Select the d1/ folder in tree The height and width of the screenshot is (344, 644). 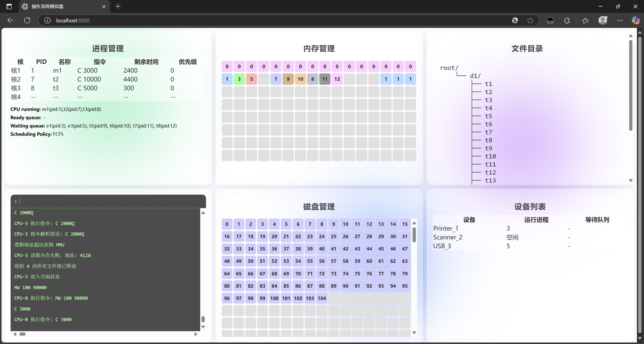[x=475, y=76]
